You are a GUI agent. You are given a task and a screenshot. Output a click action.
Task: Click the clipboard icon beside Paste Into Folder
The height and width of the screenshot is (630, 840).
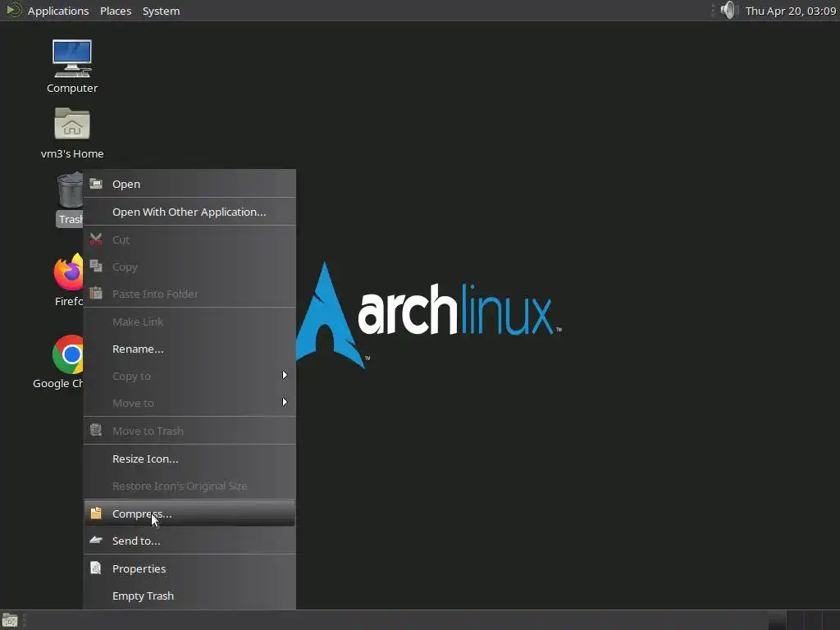(x=96, y=294)
